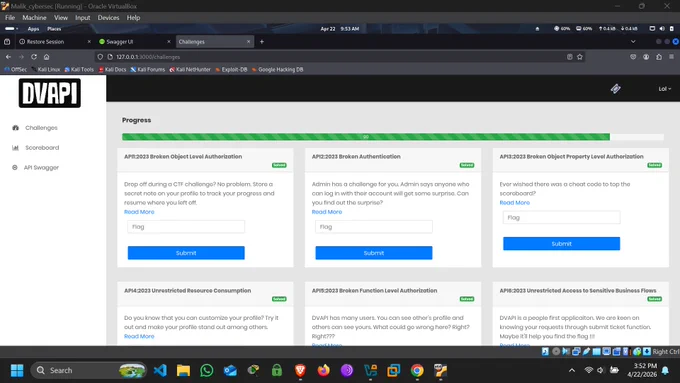
Task: Open the Google Hacking DB bookmark
Action: (278, 69)
